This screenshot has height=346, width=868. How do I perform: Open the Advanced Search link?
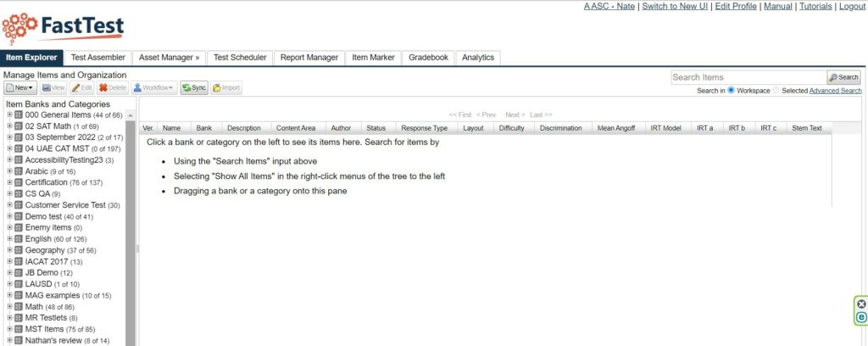pos(835,91)
